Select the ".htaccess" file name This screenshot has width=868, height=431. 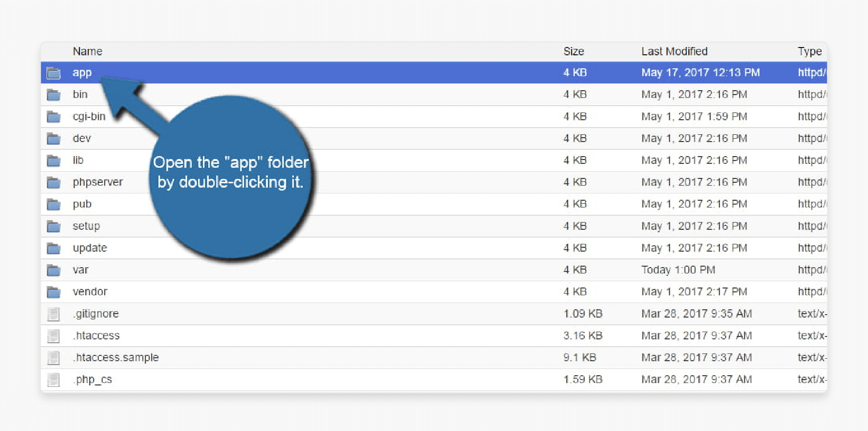click(x=96, y=335)
